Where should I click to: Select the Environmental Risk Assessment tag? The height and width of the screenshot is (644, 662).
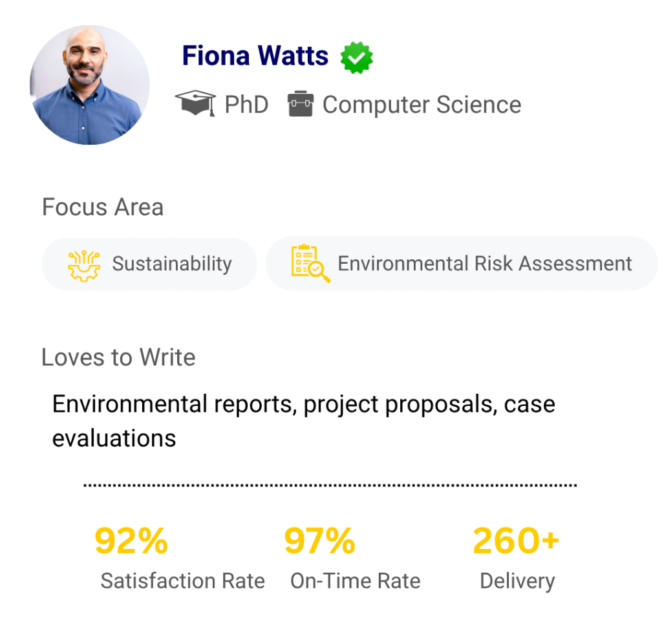[x=462, y=264]
